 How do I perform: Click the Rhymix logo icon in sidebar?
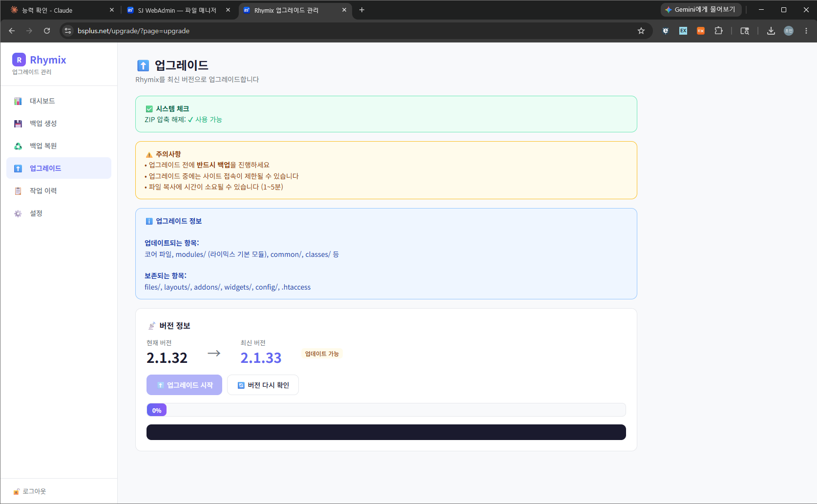point(19,60)
